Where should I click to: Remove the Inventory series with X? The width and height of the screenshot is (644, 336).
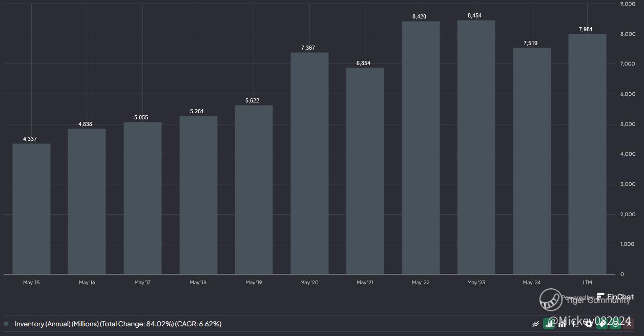click(629, 324)
